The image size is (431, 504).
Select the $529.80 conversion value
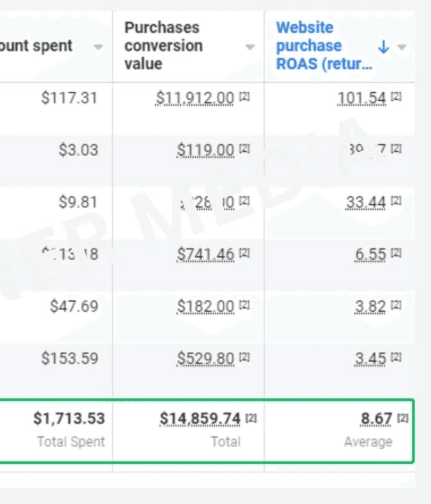[205, 359]
